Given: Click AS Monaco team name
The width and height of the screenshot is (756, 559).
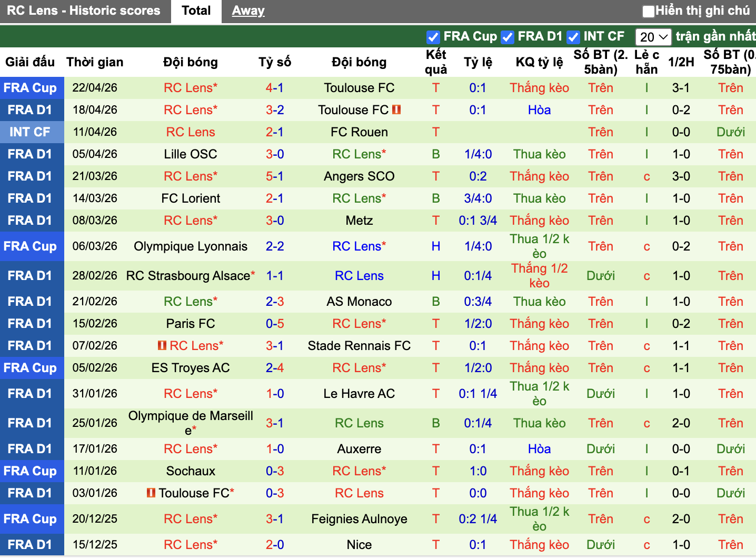Looking at the screenshot, I should [x=359, y=302].
